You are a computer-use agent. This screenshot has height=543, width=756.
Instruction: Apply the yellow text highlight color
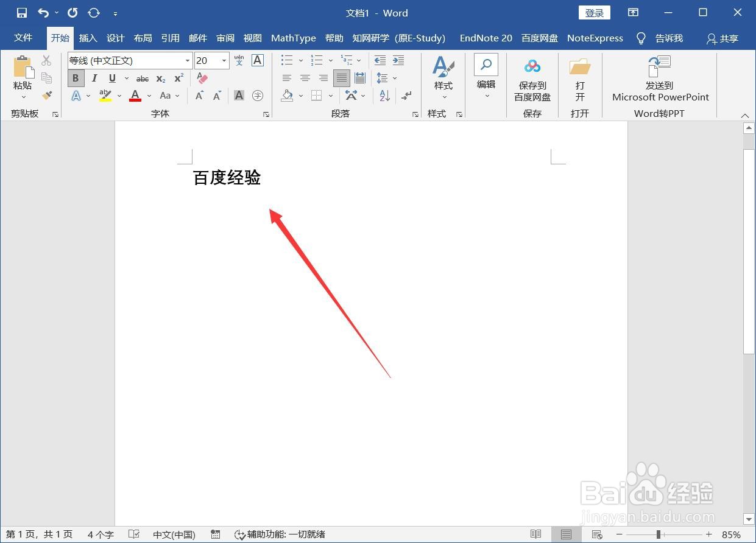[x=105, y=96]
